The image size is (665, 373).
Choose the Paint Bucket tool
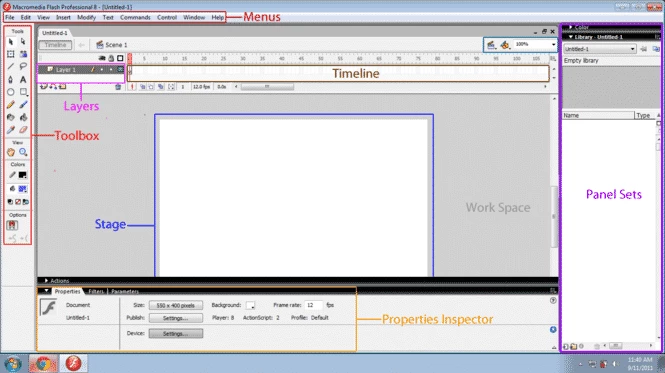(23, 117)
